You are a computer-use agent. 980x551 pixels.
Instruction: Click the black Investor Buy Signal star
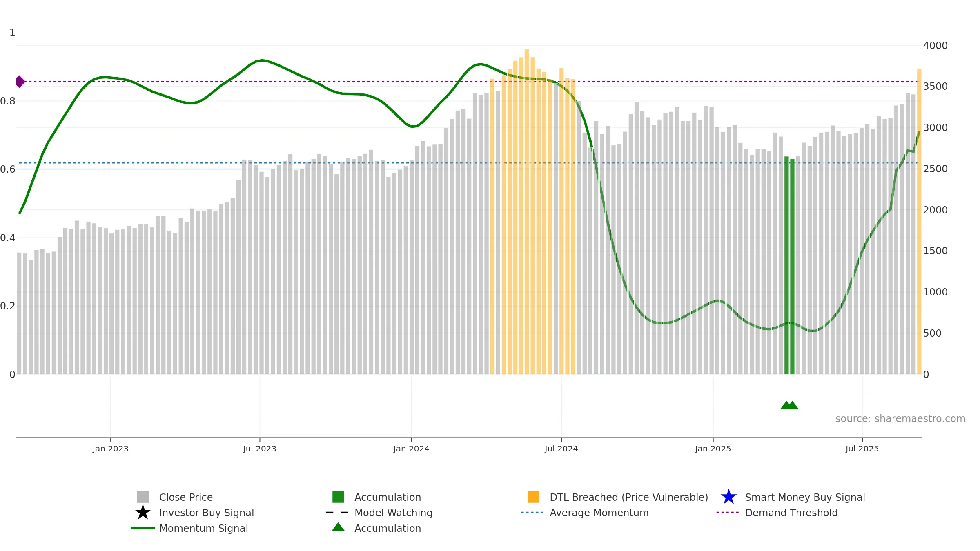143,512
